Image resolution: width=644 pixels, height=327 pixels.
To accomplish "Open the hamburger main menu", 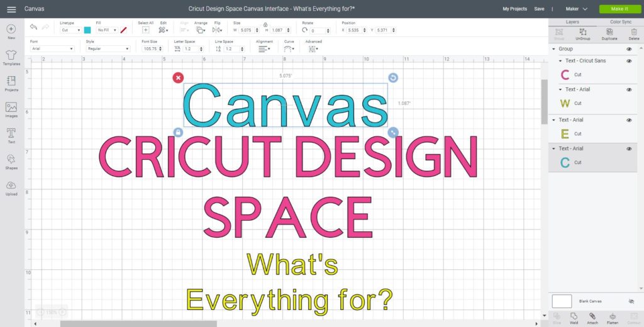I will pyautogui.click(x=11, y=9).
